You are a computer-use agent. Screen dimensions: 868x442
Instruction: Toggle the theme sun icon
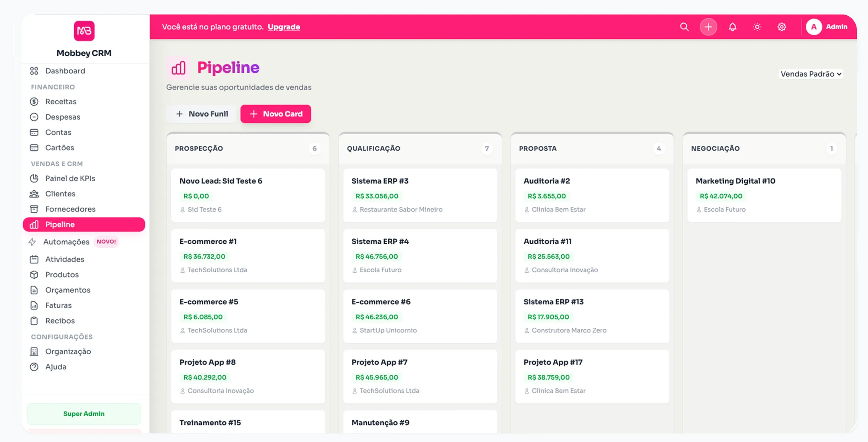coord(757,27)
